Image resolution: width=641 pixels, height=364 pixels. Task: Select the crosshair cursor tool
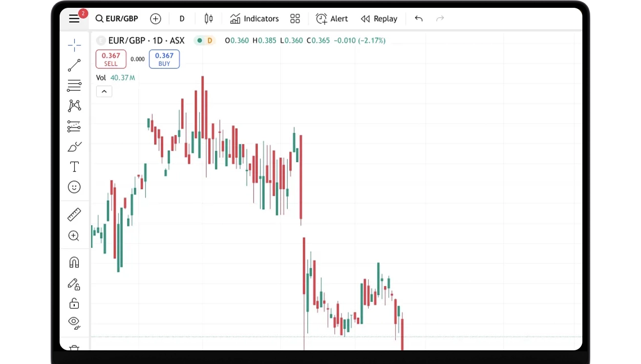point(74,45)
